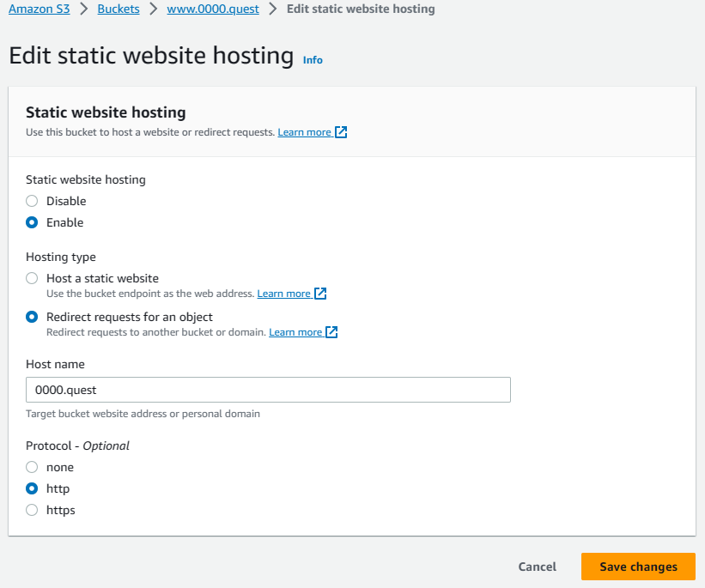Select the http protocol option
Screen dimensions: 705x588
point(32,488)
